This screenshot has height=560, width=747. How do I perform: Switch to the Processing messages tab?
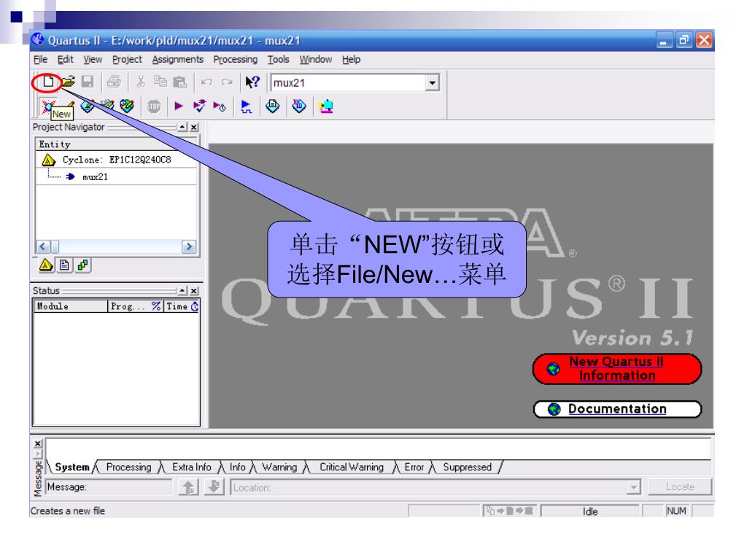128,467
